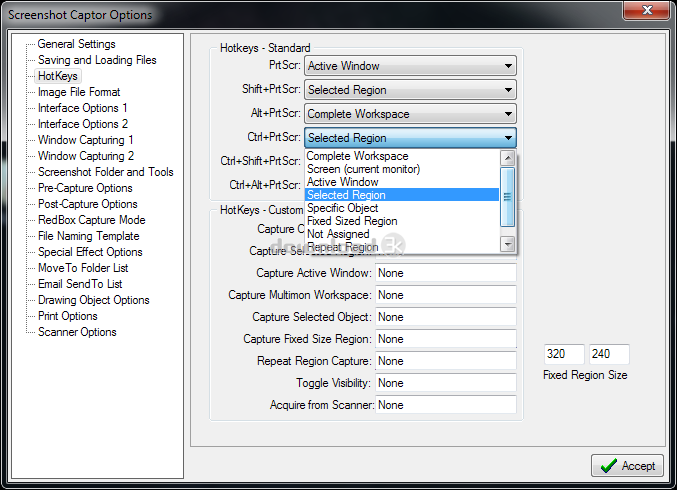This screenshot has height=490, width=677.
Task: Click dropdown list scroll up arrow
Action: click(x=507, y=158)
